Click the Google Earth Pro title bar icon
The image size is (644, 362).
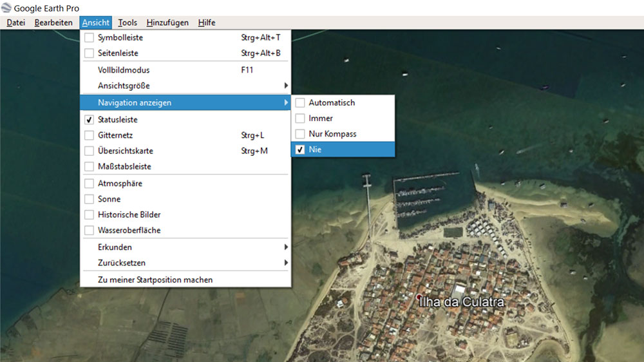(x=6, y=8)
